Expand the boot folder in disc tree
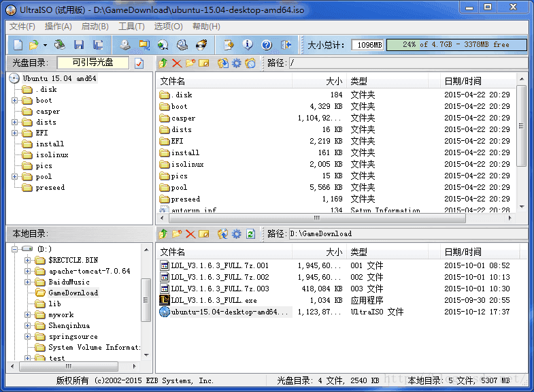Image resolution: width=534 pixels, height=392 pixels. pos(14,101)
